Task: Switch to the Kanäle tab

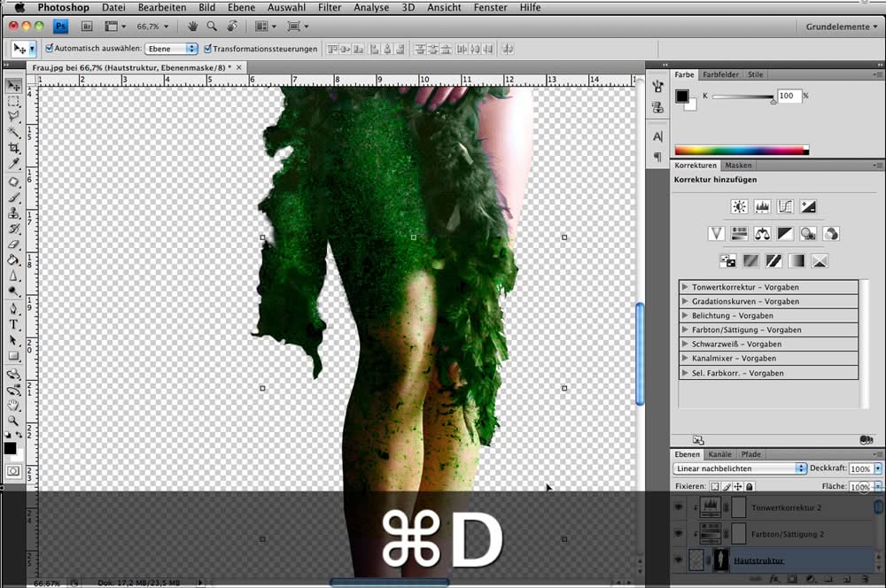Action: tap(719, 454)
